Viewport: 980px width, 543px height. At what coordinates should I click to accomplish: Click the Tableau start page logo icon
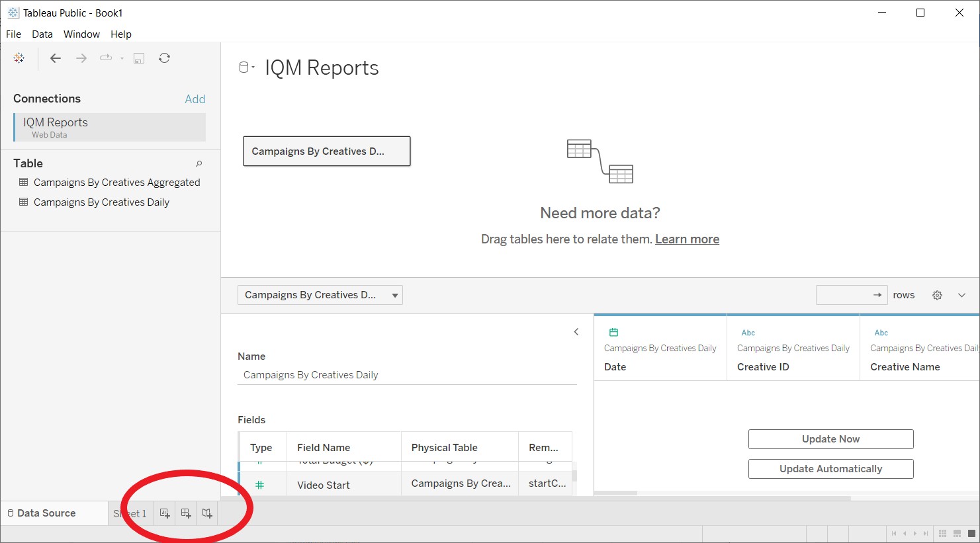(x=19, y=58)
